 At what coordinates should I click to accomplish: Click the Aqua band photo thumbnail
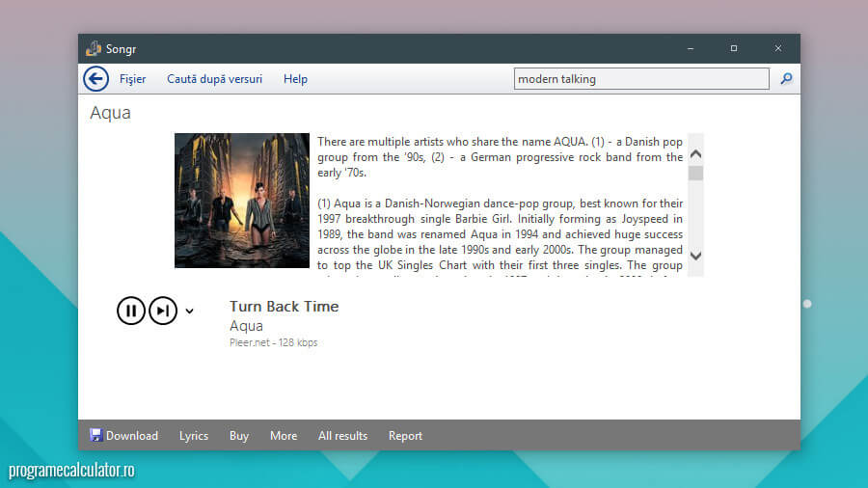242,201
